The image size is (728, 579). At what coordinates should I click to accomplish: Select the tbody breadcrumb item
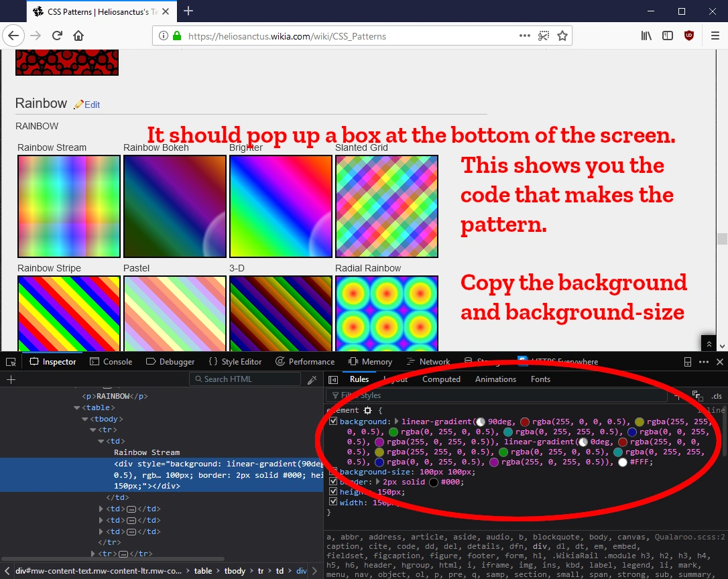pos(235,571)
